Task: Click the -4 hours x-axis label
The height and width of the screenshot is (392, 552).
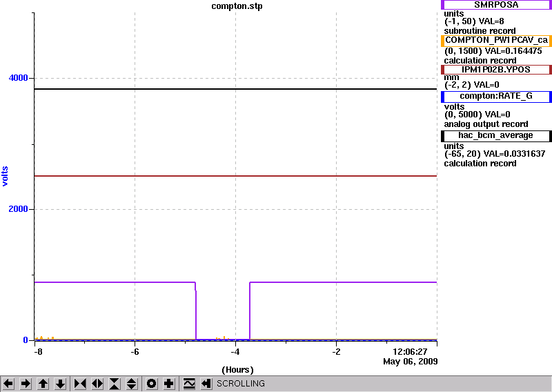Action: coord(235,351)
